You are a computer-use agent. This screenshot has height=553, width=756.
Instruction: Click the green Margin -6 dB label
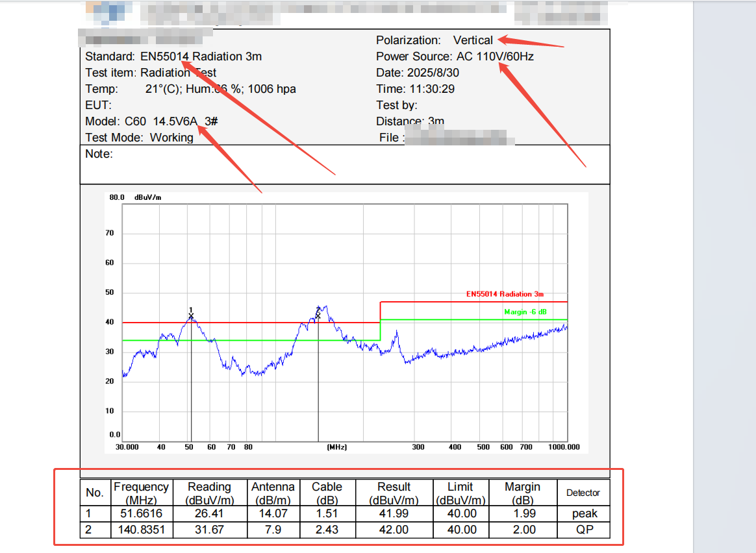tap(525, 312)
